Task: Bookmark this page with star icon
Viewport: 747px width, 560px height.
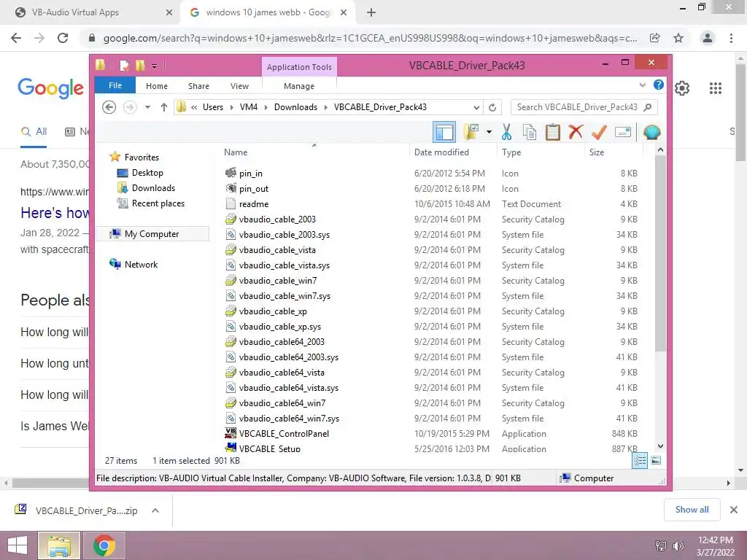Action: [678, 38]
